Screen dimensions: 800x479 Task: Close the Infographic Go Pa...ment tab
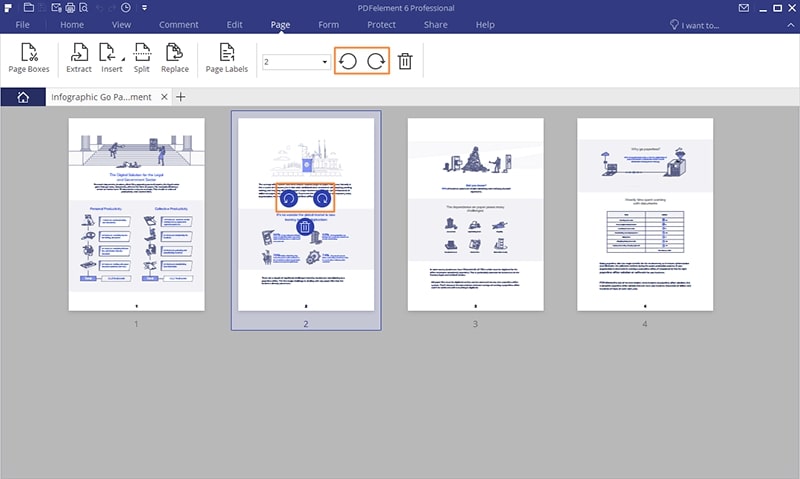(165, 97)
